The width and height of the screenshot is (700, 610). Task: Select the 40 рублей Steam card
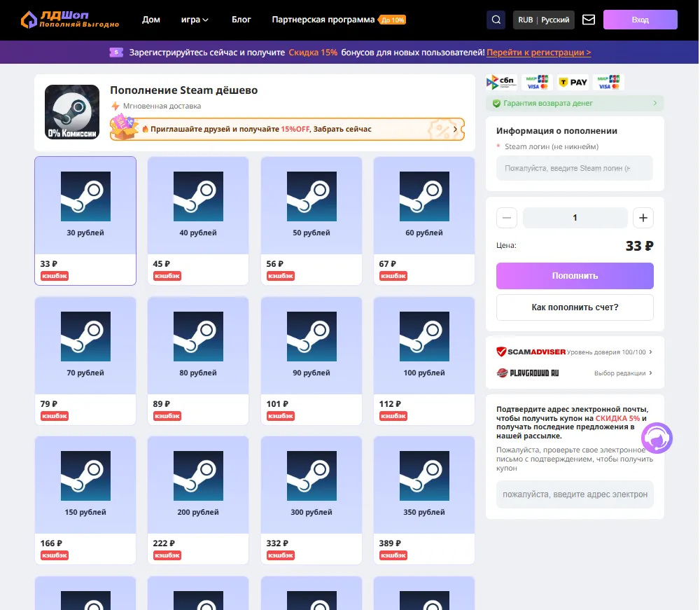[198, 221]
